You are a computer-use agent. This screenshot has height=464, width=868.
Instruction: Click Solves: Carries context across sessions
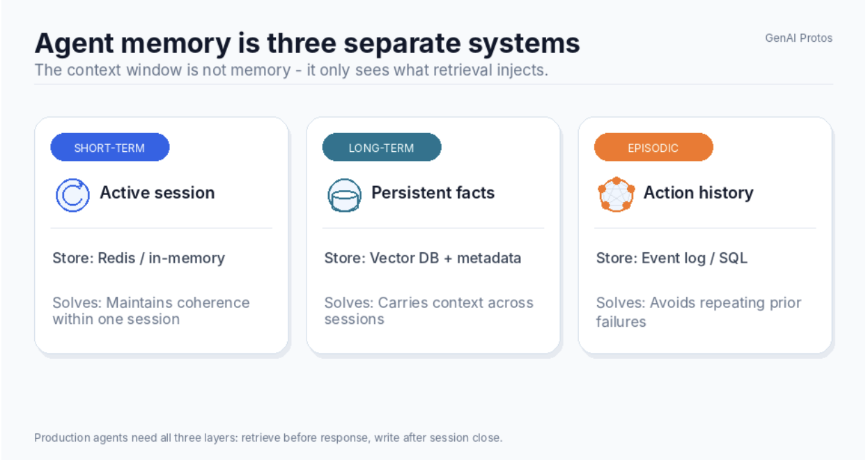429,311
